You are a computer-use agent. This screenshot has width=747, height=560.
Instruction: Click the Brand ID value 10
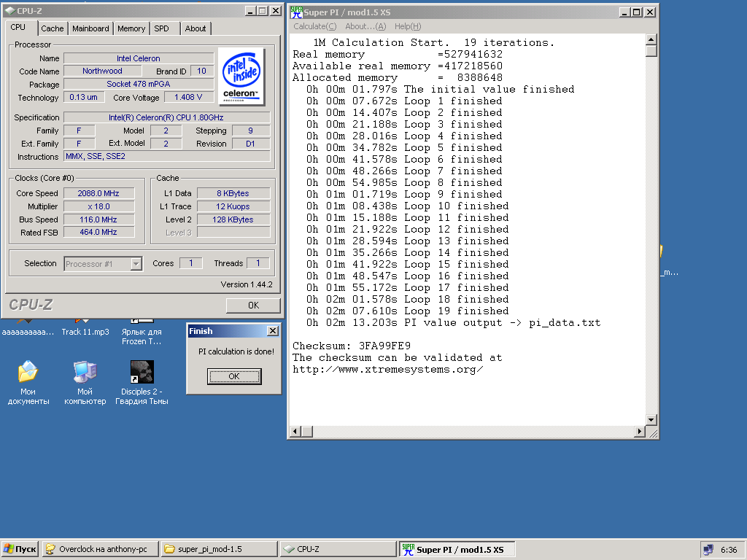(x=202, y=71)
